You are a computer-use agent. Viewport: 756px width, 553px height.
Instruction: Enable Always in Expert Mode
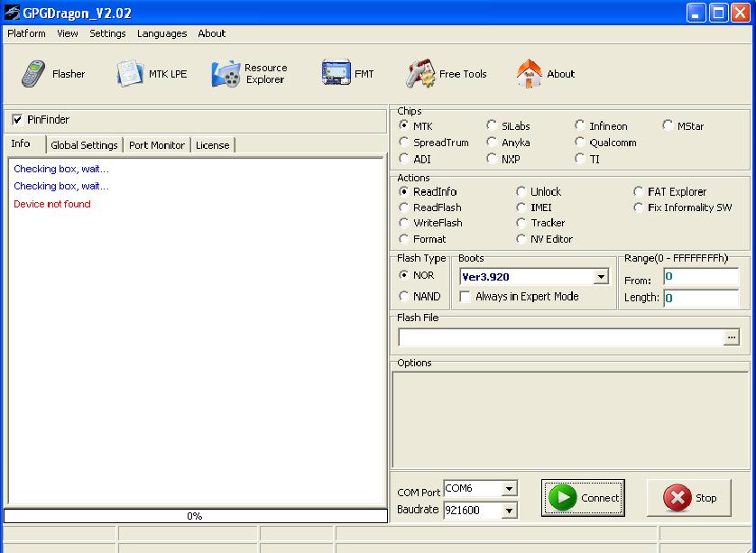pos(466,297)
